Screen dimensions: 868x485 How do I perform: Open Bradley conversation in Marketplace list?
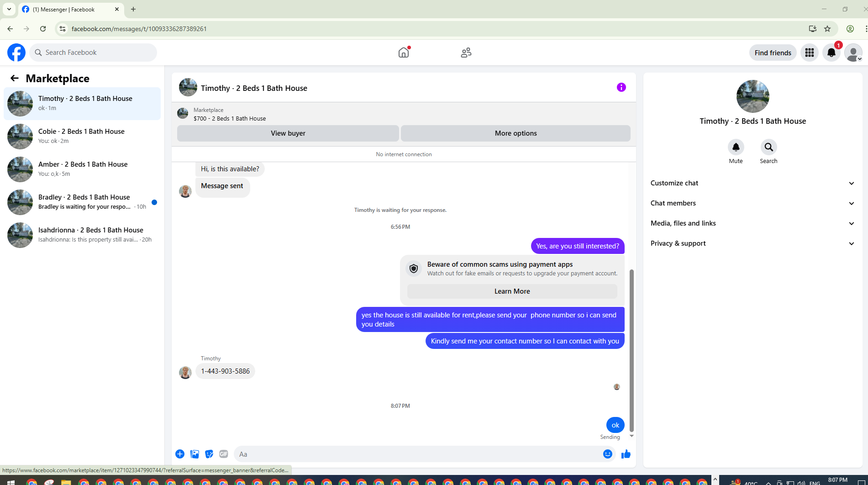[x=82, y=202]
